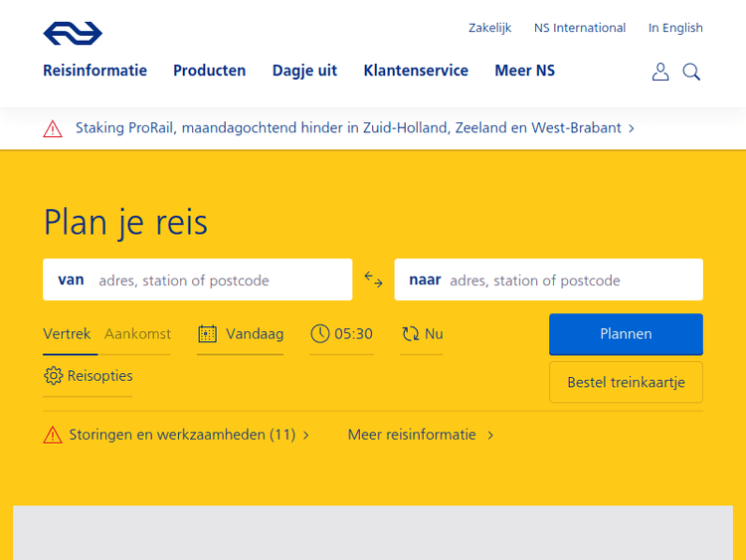Viewport: 746px width, 560px height.
Task: Expand the Dagje uit menu
Action: coord(304,71)
